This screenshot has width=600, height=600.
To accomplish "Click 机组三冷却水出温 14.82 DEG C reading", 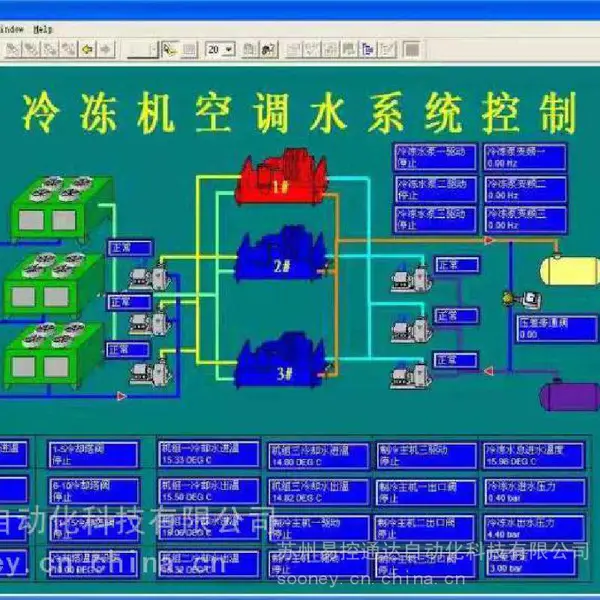I will [x=318, y=492].
